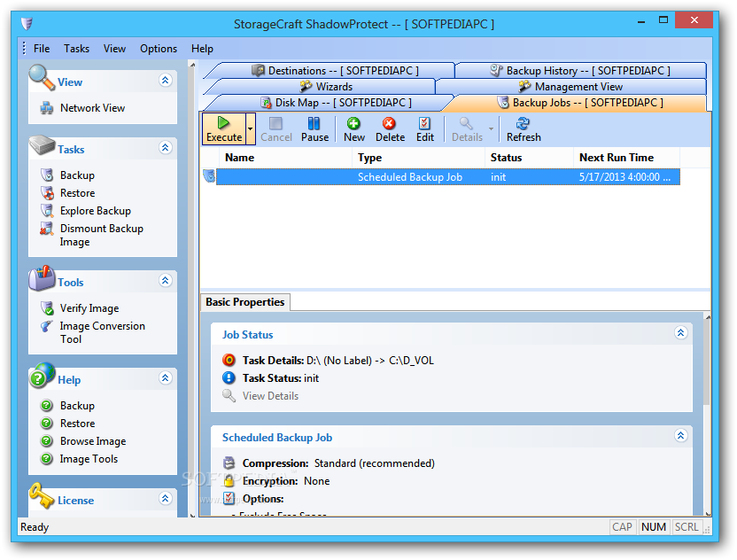Viewport: 737px width, 560px height.
Task: Sort jobs by Status column header
Action: coord(529,158)
